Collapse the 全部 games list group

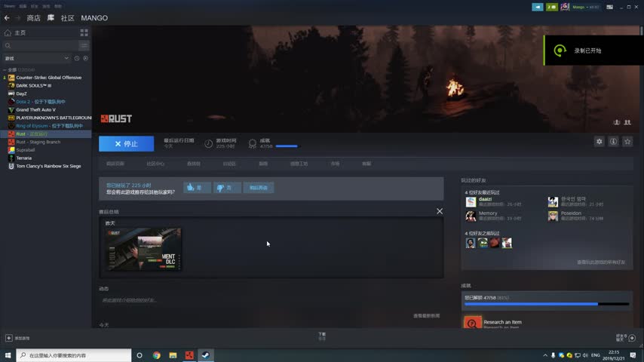[5, 70]
